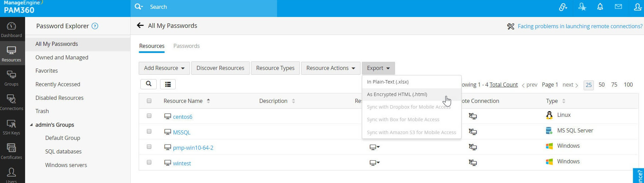Click the Discover Resources button
This screenshot has height=183, width=644.
220,68
